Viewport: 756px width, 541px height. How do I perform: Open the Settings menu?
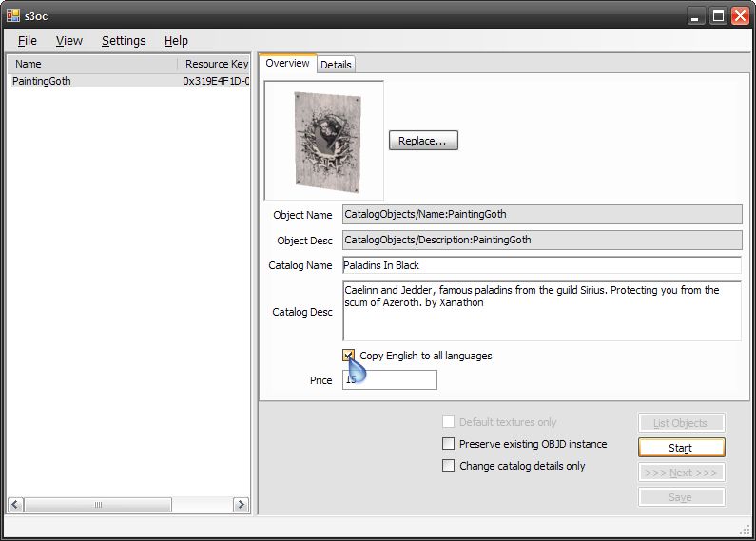pyautogui.click(x=124, y=41)
